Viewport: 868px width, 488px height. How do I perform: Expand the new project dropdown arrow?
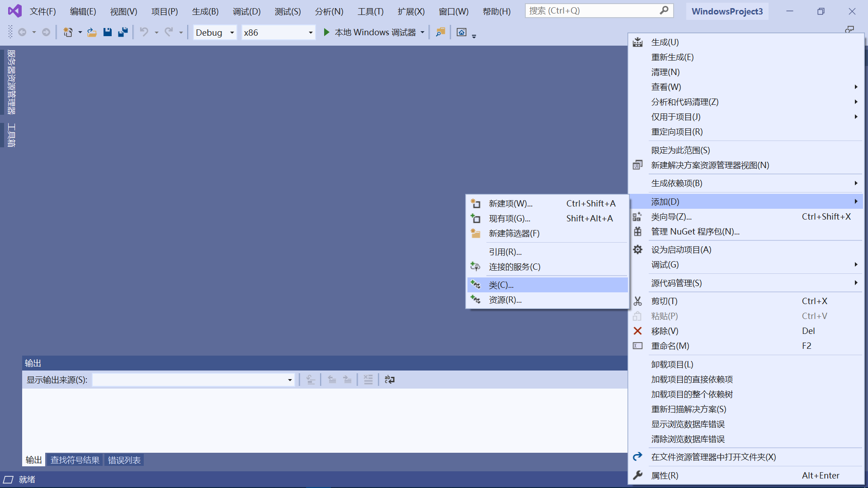pos(80,32)
